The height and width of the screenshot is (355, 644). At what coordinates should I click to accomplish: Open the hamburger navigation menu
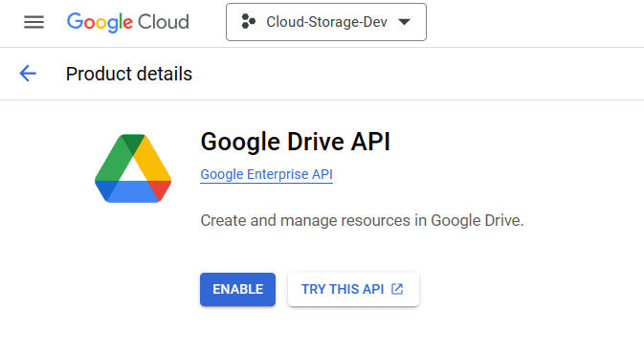pyautogui.click(x=33, y=22)
